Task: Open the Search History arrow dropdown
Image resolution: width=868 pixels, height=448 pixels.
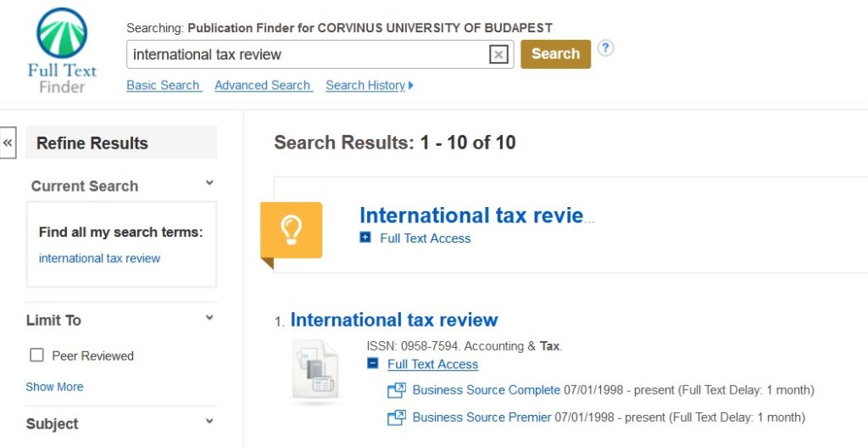Action: click(x=411, y=86)
